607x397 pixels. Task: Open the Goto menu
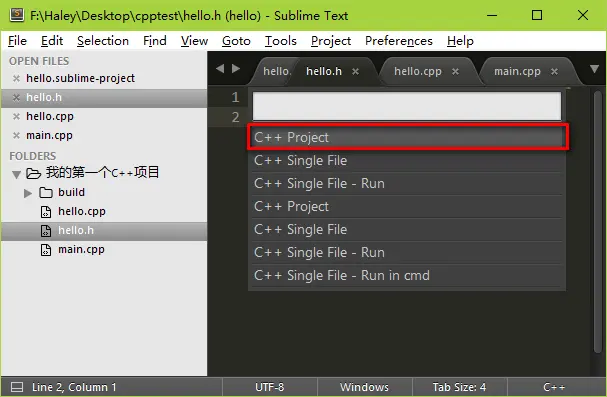236,41
